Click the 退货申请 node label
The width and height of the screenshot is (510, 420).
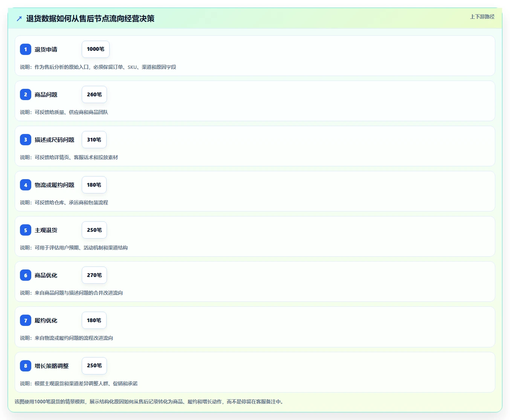click(x=46, y=49)
